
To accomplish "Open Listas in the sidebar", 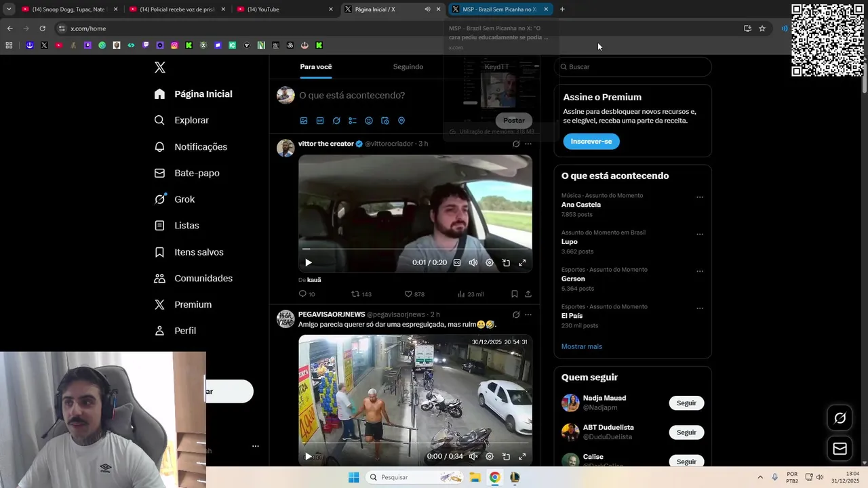I will click(x=176, y=226).
